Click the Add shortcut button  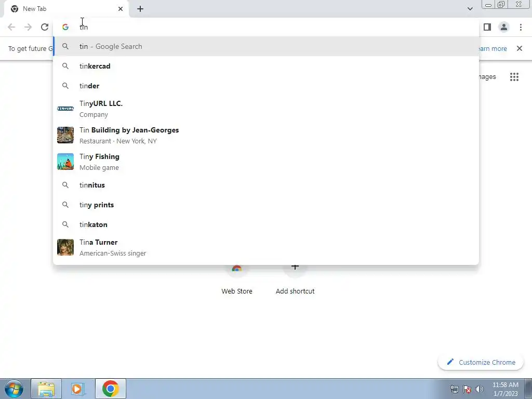click(x=295, y=279)
